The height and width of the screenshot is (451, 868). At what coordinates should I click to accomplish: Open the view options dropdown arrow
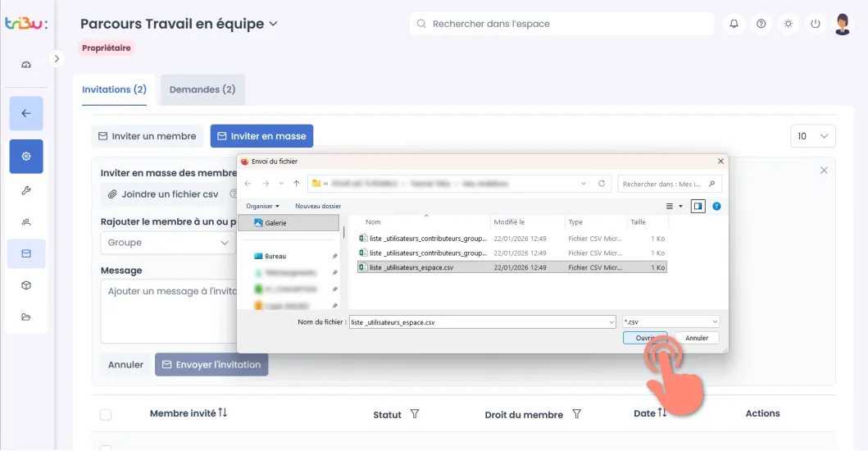click(681, 206)
